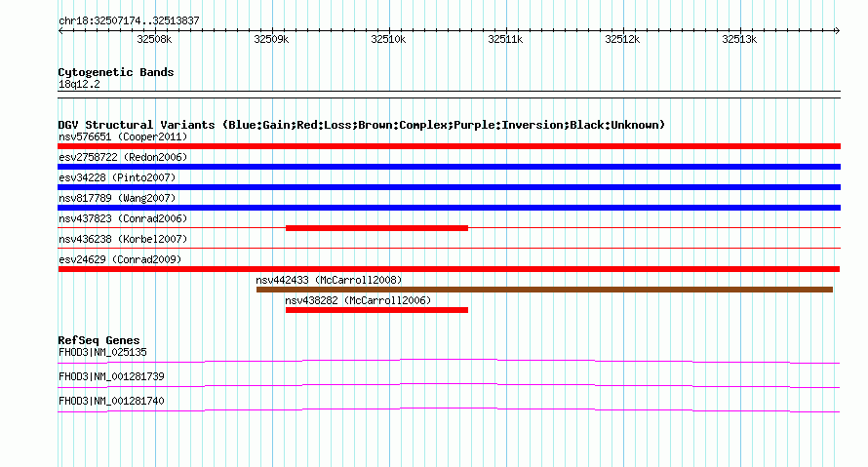The image size is (868, 467).
Task: Click the 18q12.2 cytogenetic band bar
Action: click(449, 95)
